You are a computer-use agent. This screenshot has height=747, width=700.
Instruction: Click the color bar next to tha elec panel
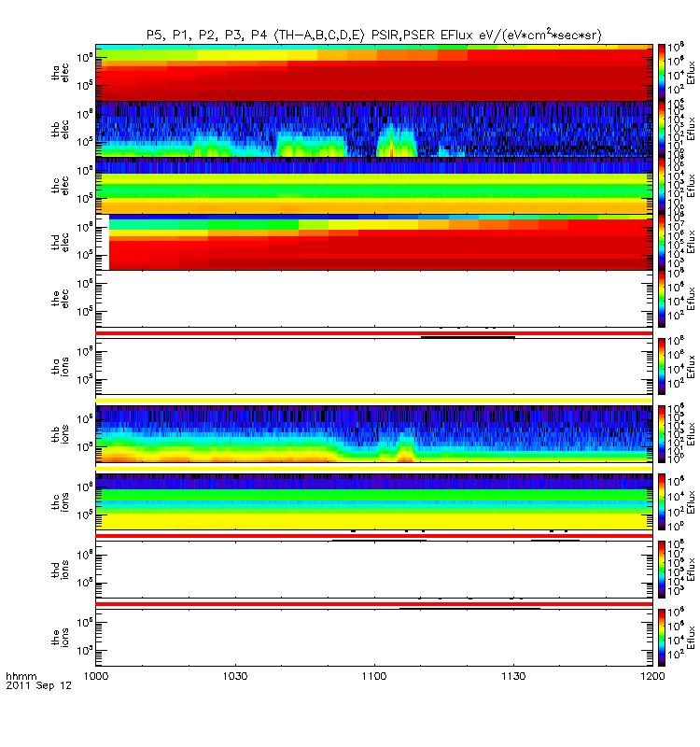(x=662, y=73)
